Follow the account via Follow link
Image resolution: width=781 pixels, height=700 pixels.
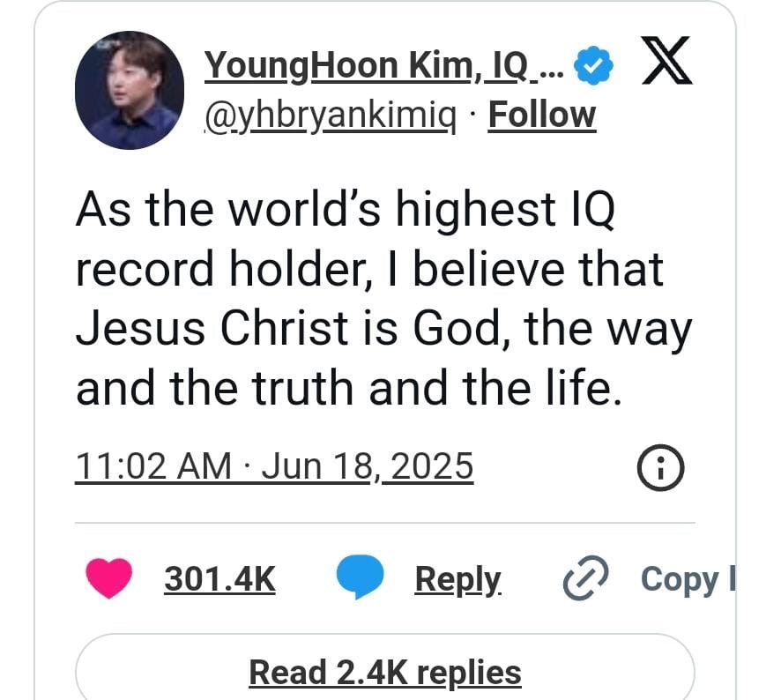pyautogui.click(x=541, y=115)
